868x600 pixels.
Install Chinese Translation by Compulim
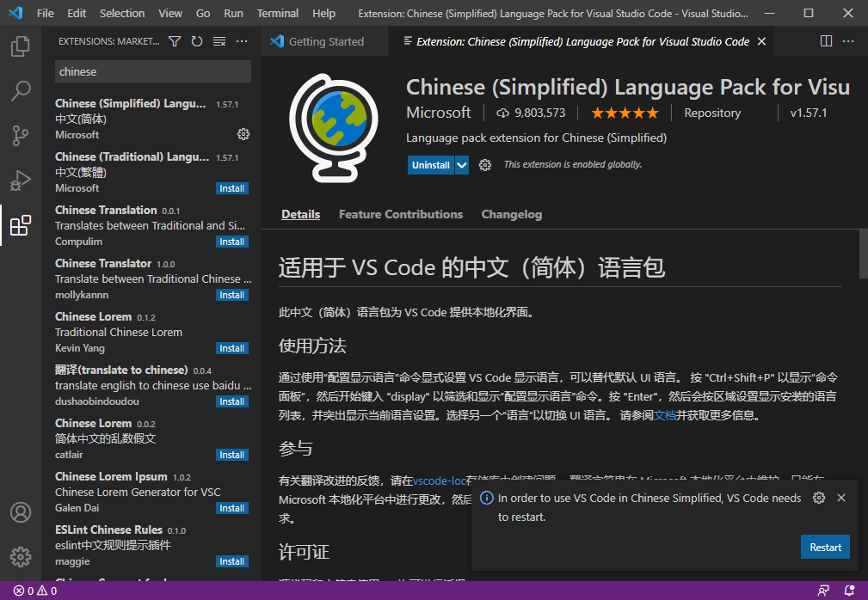click(232, 242)
